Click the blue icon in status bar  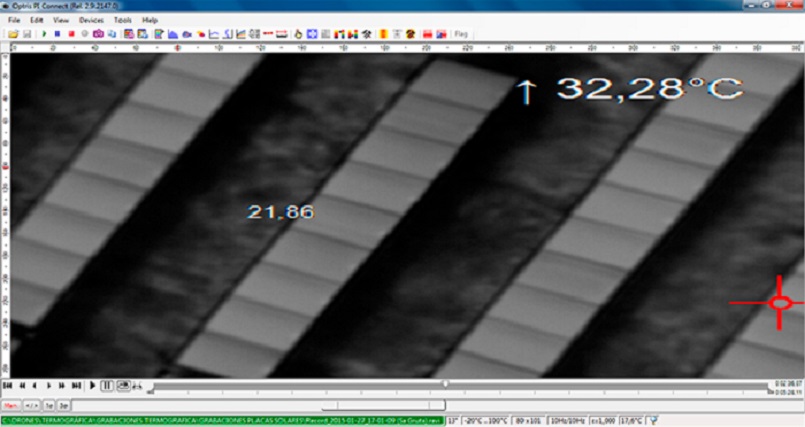pyautogui.click(x=653, y=421)
